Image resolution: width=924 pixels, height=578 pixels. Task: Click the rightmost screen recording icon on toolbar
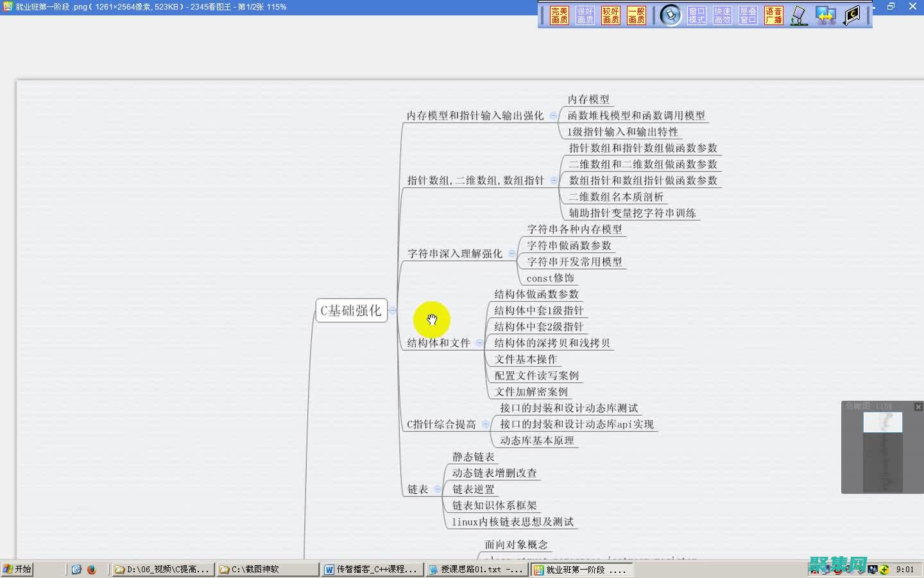click(852, 15)
